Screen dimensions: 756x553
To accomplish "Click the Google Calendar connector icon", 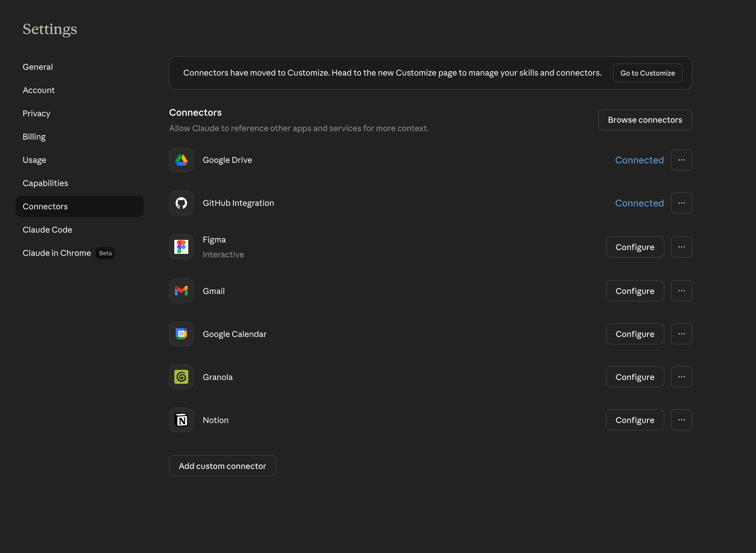I will (181, 334).
